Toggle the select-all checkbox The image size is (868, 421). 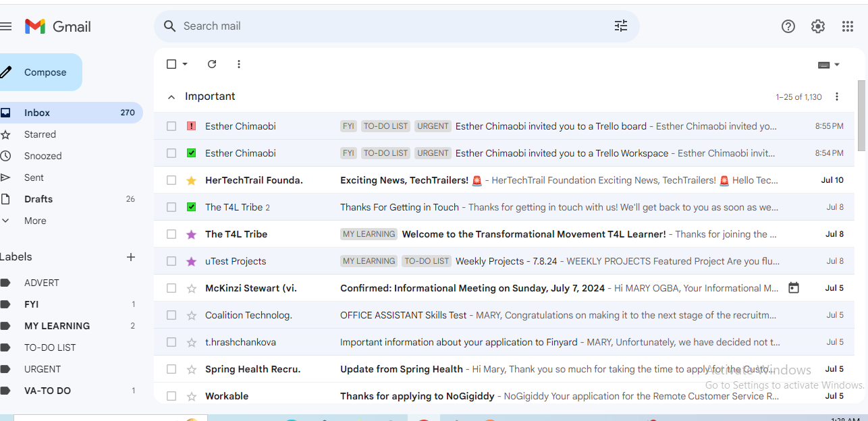point(171,64)
